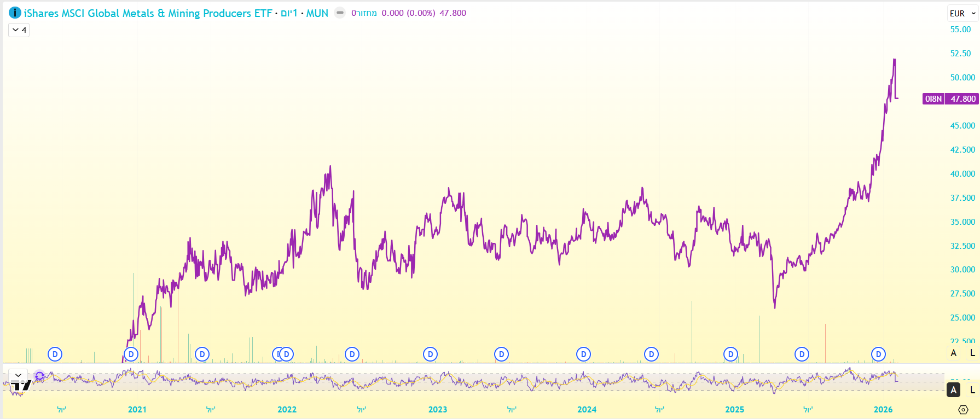Toggle auto scale A on the main price pane
This screenshot has height=419, width=980.
[954, 353]
